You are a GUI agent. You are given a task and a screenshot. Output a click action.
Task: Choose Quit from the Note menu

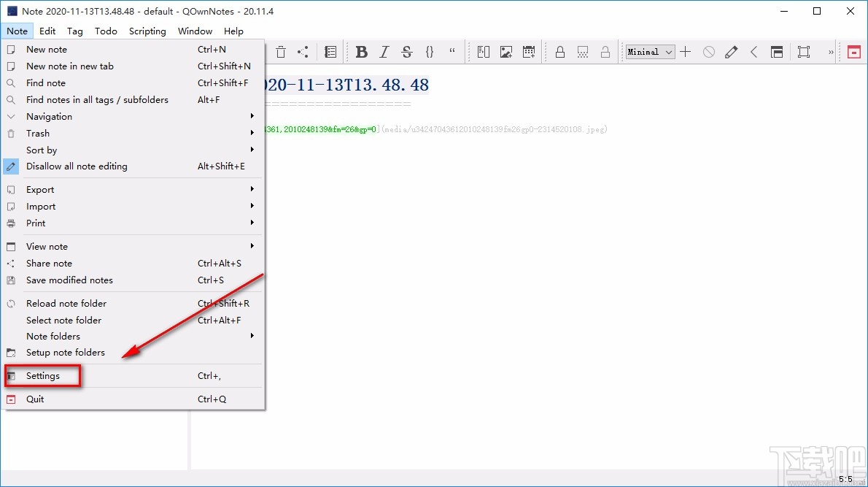click(133, 399)
